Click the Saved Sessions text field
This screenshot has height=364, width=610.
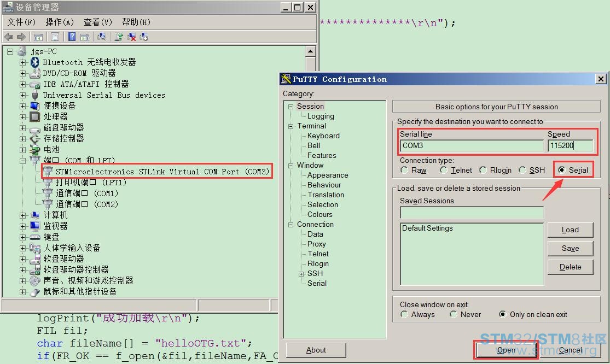[x=472, y=213]
